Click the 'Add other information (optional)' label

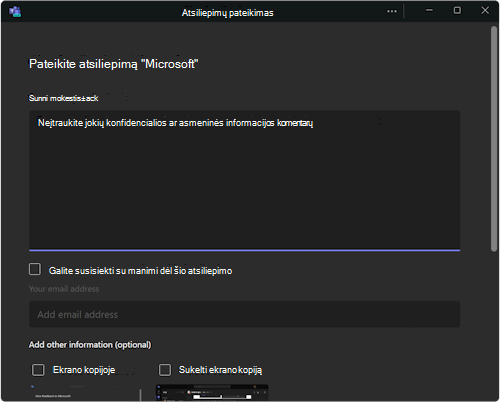[90, 345]
